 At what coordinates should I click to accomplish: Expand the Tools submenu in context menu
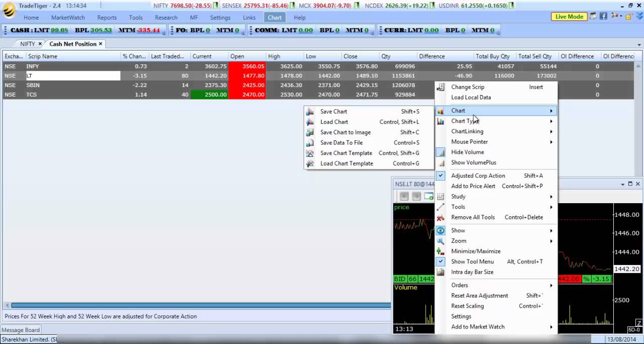pos(496,207)
